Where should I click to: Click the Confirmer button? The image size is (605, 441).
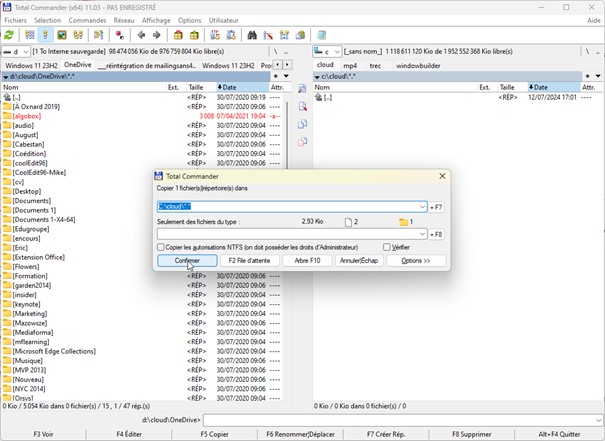(187, 261)
